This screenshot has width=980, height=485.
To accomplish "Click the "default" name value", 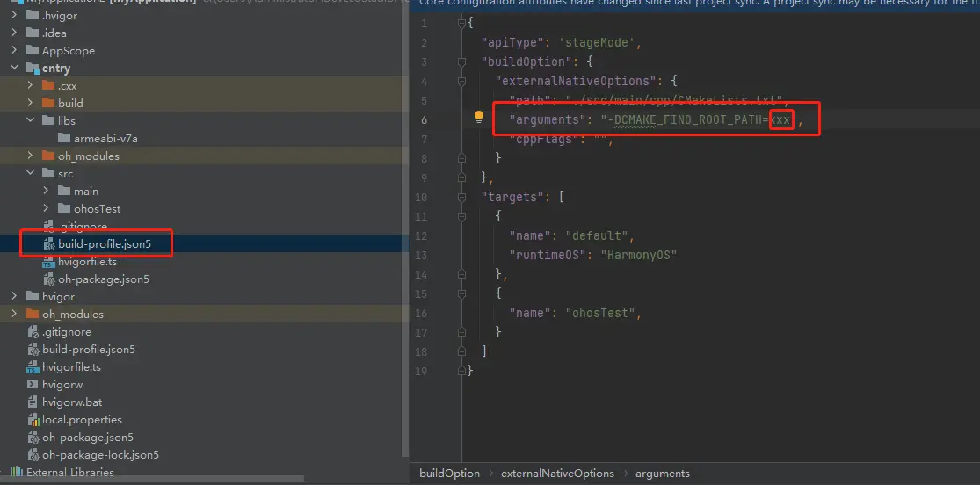I will pos(597,235).
